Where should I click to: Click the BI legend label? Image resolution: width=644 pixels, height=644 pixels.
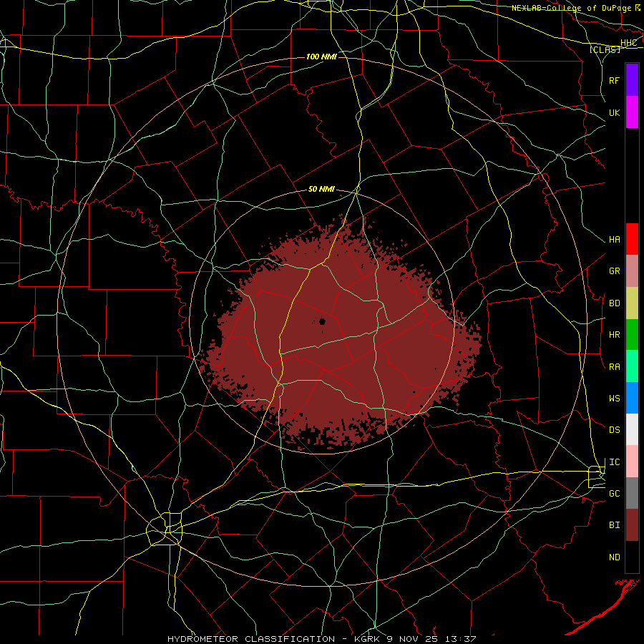pos(614,525)
